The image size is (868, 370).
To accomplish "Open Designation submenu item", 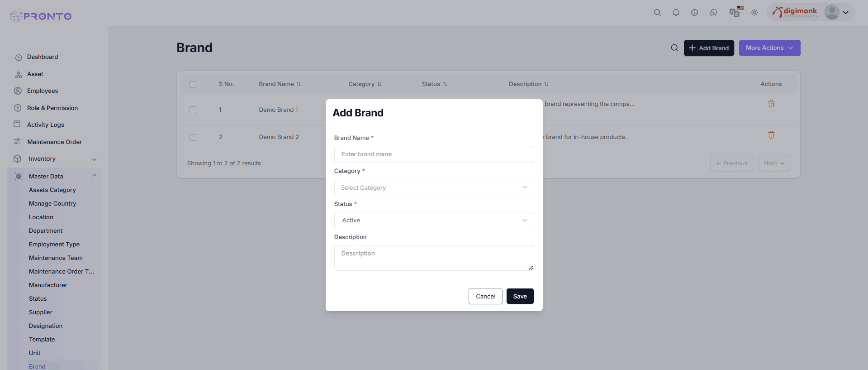I will pyautogui.click(x=46, y=326).
